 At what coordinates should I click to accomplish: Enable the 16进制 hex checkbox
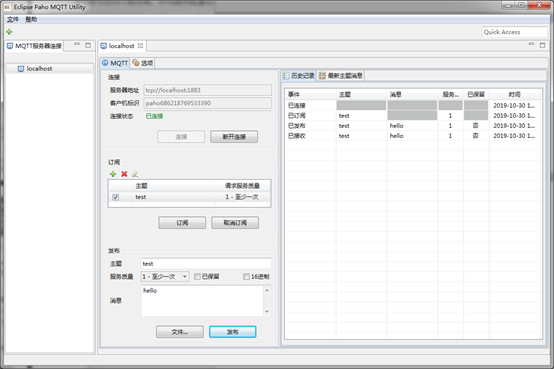[x=246, y=276]
